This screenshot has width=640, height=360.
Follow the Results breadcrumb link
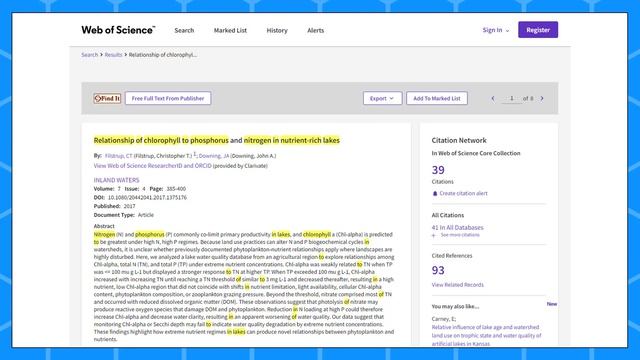113,55
